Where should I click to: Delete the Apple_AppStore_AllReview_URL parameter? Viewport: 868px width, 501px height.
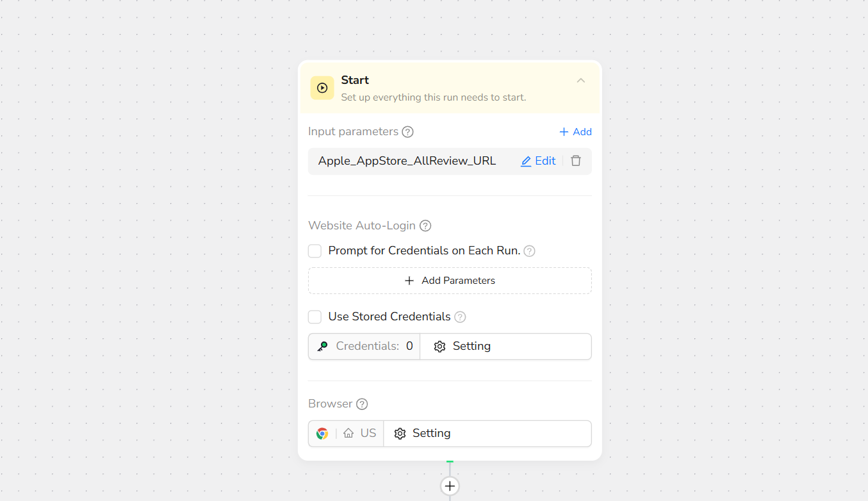(x=576, y=161)
